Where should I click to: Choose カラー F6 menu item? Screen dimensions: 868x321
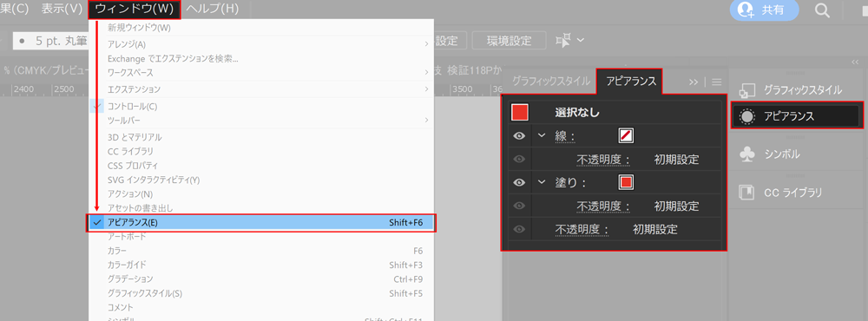tap(260, 251)
